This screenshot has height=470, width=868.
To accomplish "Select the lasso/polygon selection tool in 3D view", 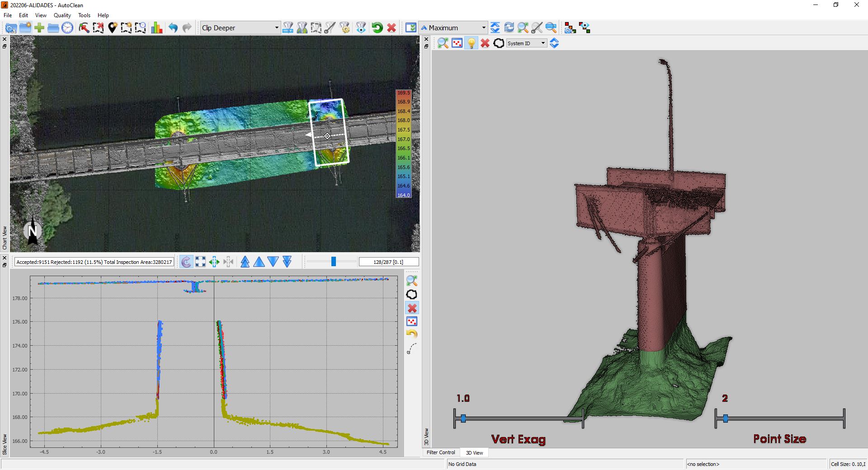I will click(499, 43).
